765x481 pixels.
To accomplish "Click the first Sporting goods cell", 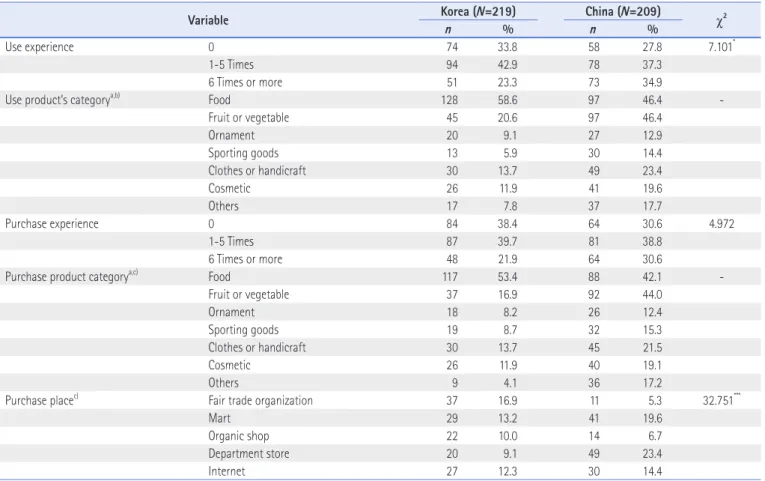I will pos(243,153).
